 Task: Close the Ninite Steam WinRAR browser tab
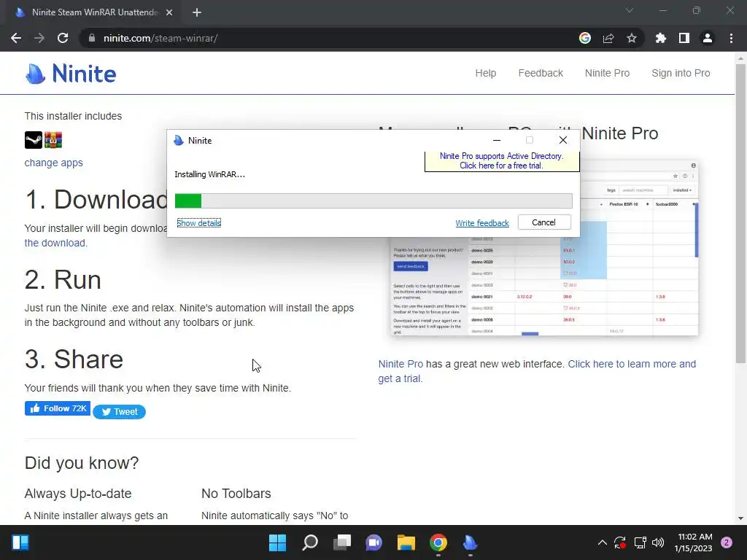pyautogui.click(x=169, y=12)
